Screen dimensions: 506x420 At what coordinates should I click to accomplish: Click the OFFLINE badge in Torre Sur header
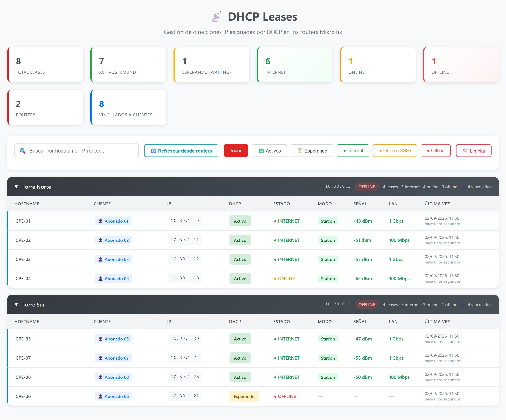(366, 305)
